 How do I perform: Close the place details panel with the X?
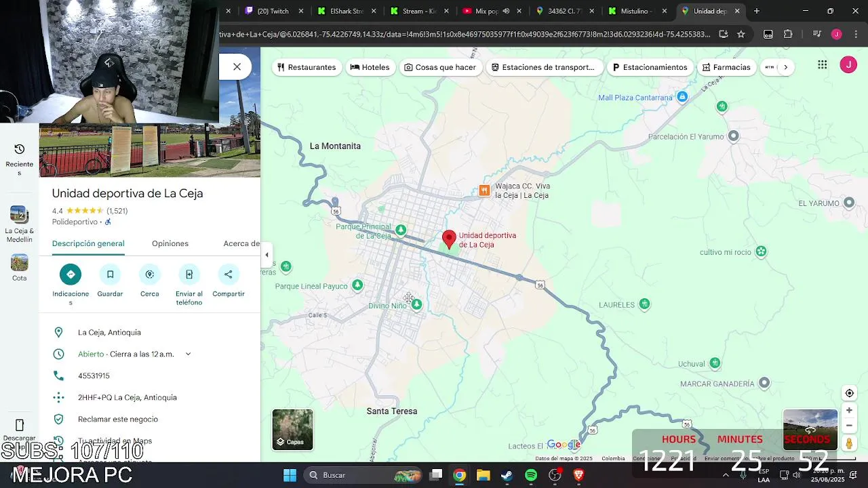[237, 66]
